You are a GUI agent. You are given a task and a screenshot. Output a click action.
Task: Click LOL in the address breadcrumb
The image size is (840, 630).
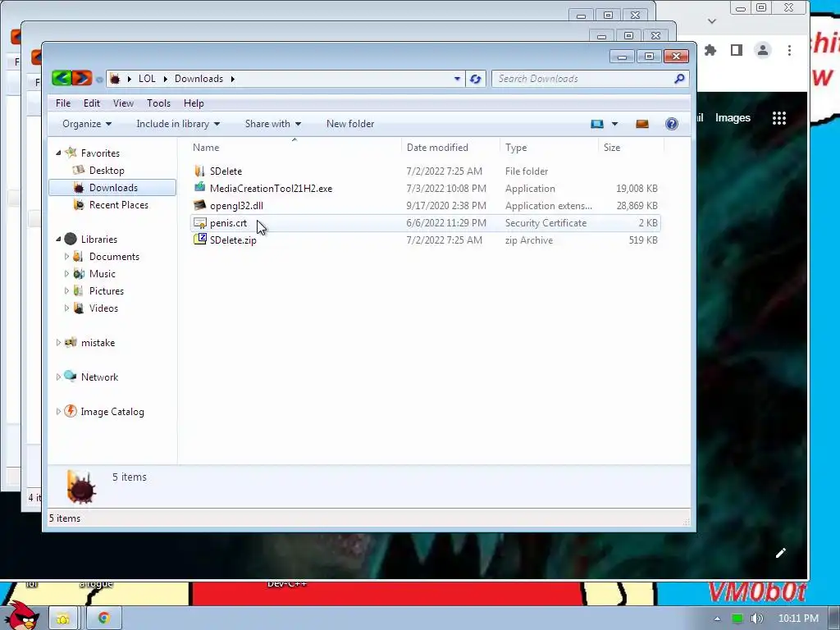coord(147,79)
